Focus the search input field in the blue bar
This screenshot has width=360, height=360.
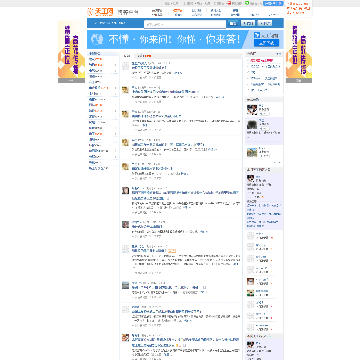tap(185, 24)
